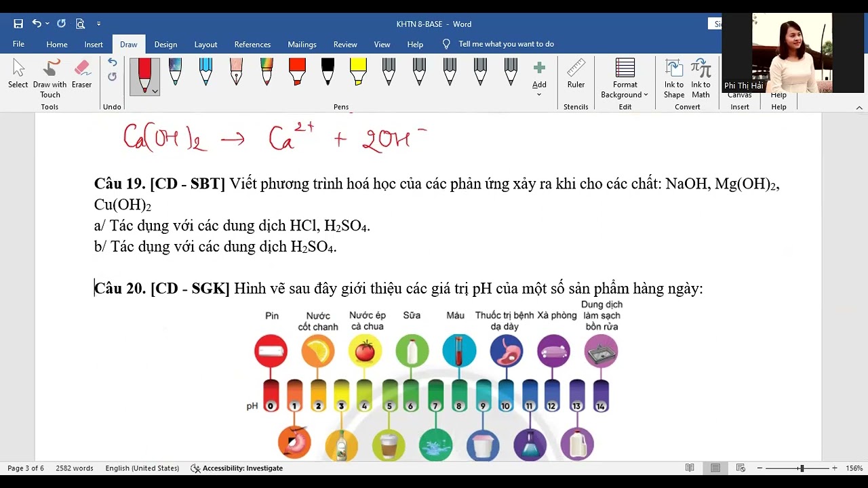The width and height of the screenshot is (868, 488).
Task: Click the text 'Câu 19. [CD - SBT]'
Action: 159,184
